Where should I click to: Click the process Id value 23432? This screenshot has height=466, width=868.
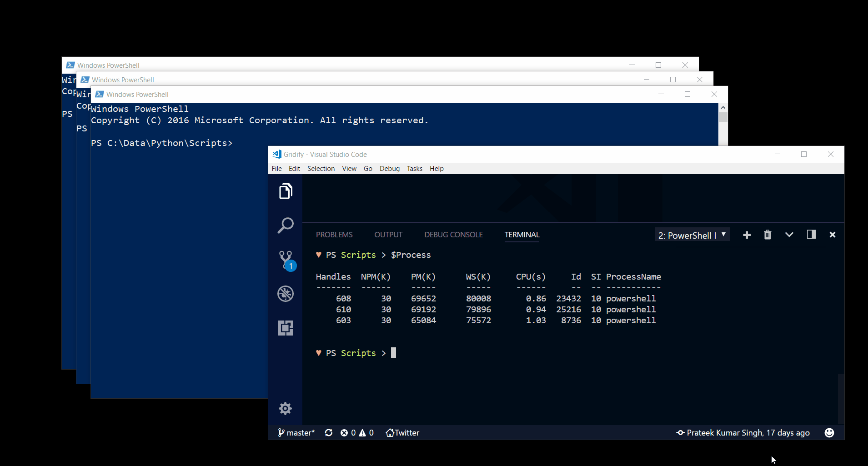568,299
